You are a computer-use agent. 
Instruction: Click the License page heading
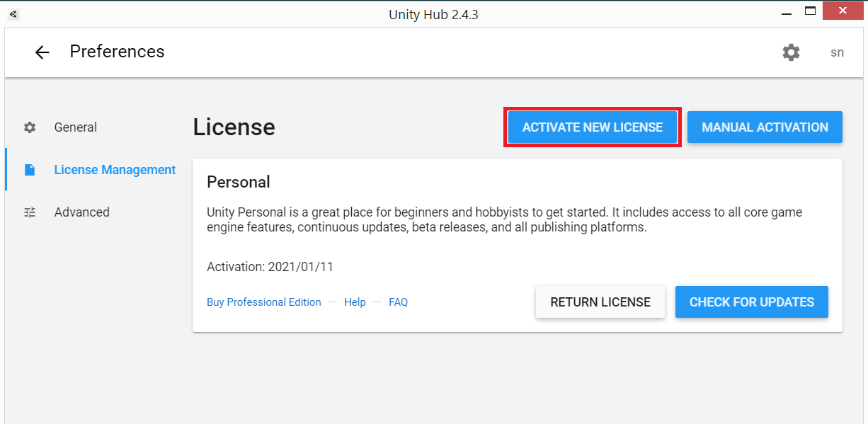click(x=234, y=127)
